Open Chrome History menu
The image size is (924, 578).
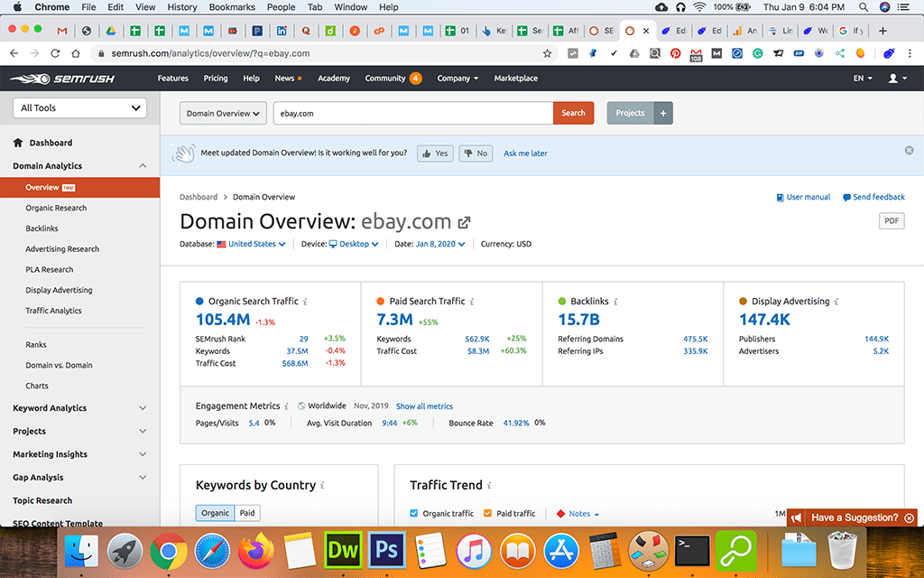tap(182, 7)
